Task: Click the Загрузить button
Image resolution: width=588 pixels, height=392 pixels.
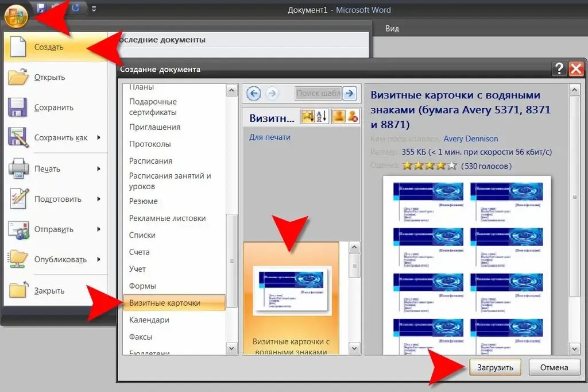Action: coord(495,368)
